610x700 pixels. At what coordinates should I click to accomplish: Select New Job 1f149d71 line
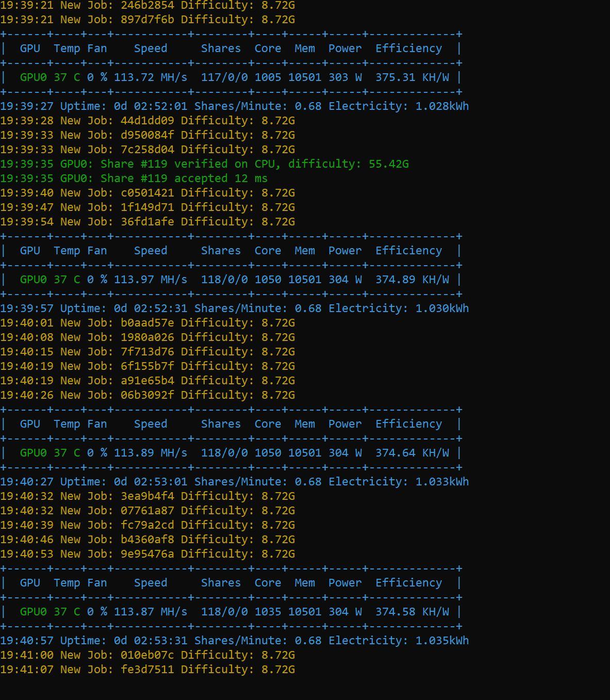tap(147, 207)
